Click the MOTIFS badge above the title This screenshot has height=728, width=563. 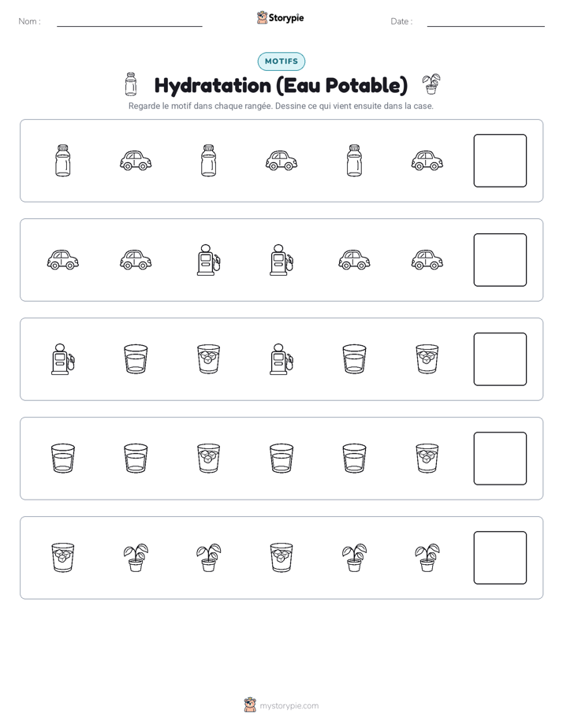pyautogui.click(x=281, y=61)
